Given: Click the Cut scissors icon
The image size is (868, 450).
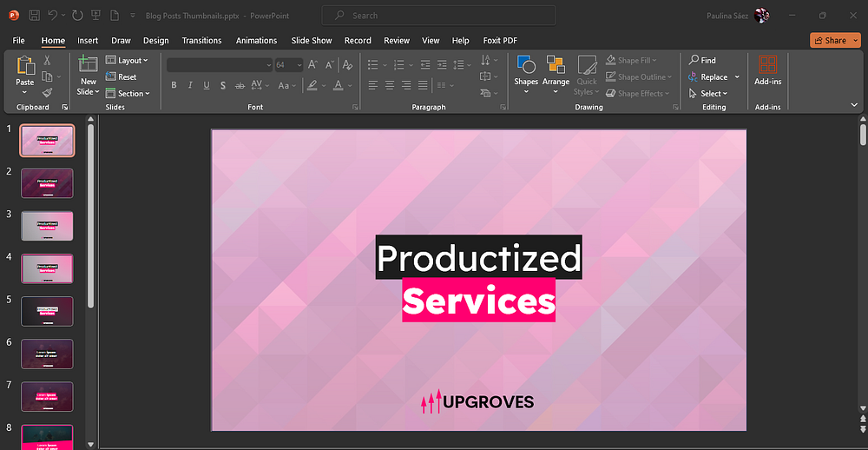Looking at the screenshot, I should tap(48, 61).
